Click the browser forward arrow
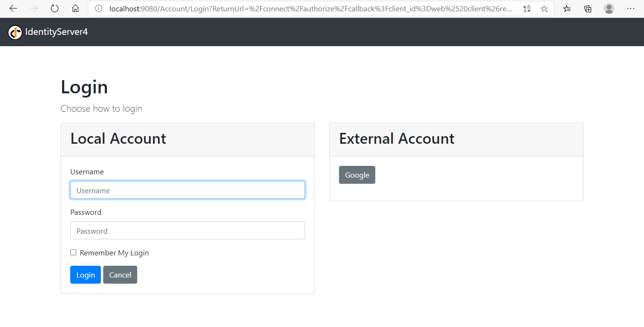Viewport: 644px width, 327px height. (34, 8)
